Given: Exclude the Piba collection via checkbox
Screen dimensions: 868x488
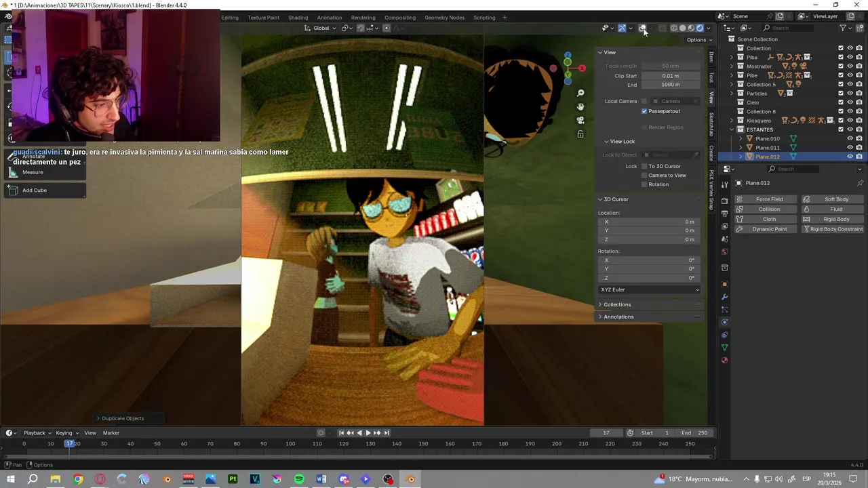Looking at the screenshot, I should click(841, 57).
